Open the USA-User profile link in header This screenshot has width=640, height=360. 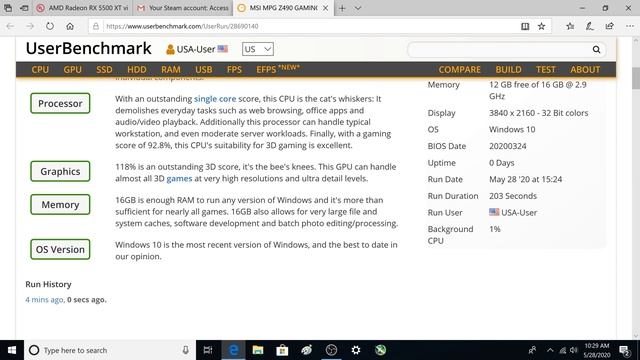click(197, 49)
